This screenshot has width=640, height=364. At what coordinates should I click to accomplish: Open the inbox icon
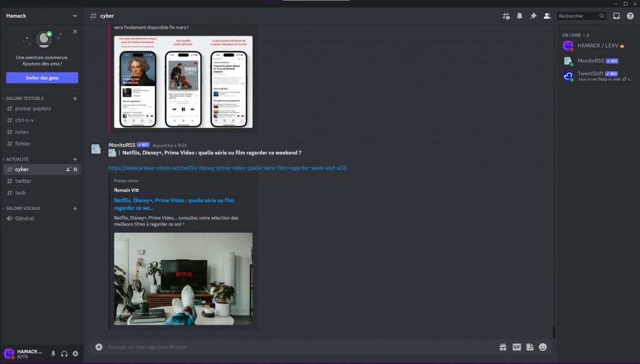(617, 16)
